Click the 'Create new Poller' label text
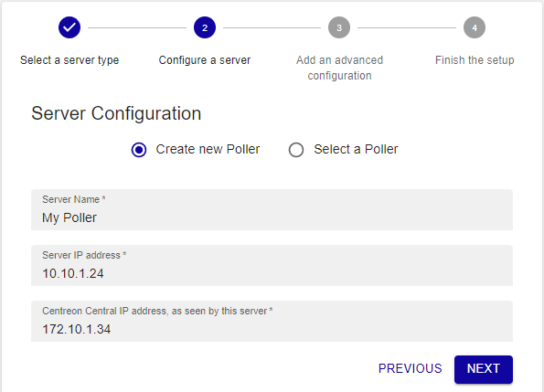The image size is (544, 392). [208, 149]
